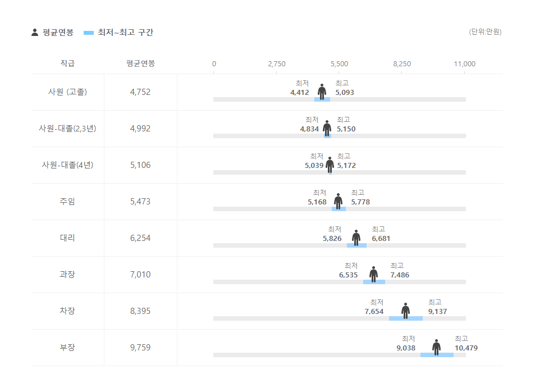This screenshot has height=392, width=535.
Task: Click the person icon in the 평균연봉 legend
Action: coord(35,33)
